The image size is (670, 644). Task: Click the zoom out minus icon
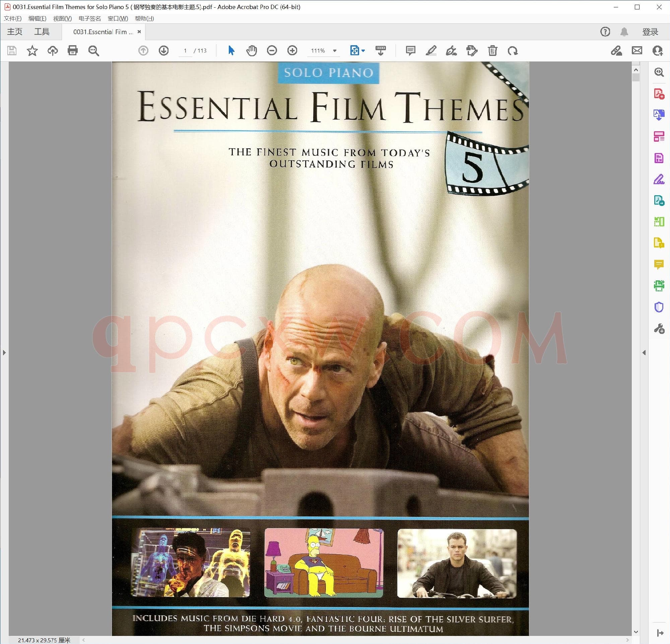(x=272, y=51)
